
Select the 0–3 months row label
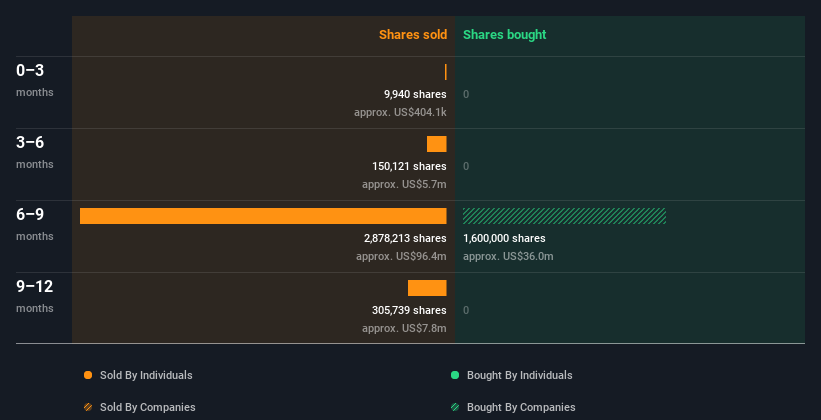pos(35,80)
